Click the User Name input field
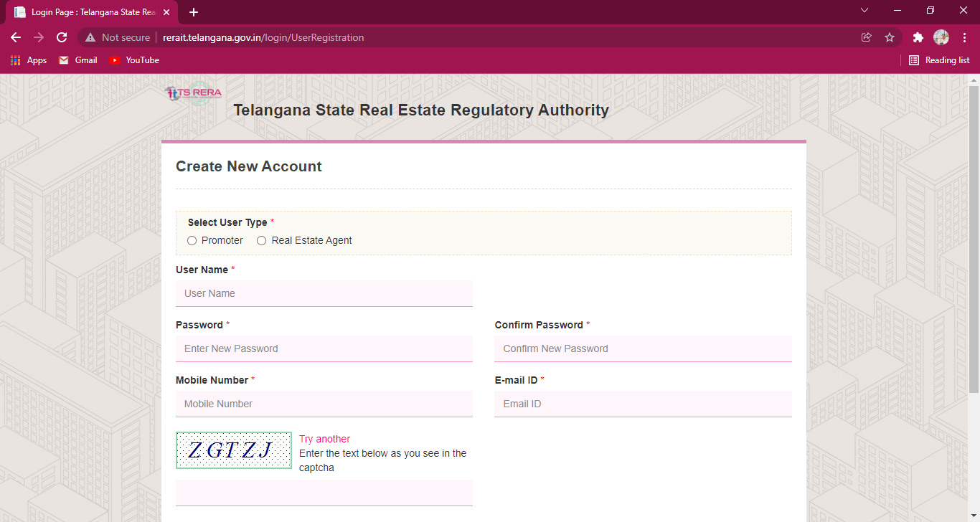980x522 pixels. point(324,293)
